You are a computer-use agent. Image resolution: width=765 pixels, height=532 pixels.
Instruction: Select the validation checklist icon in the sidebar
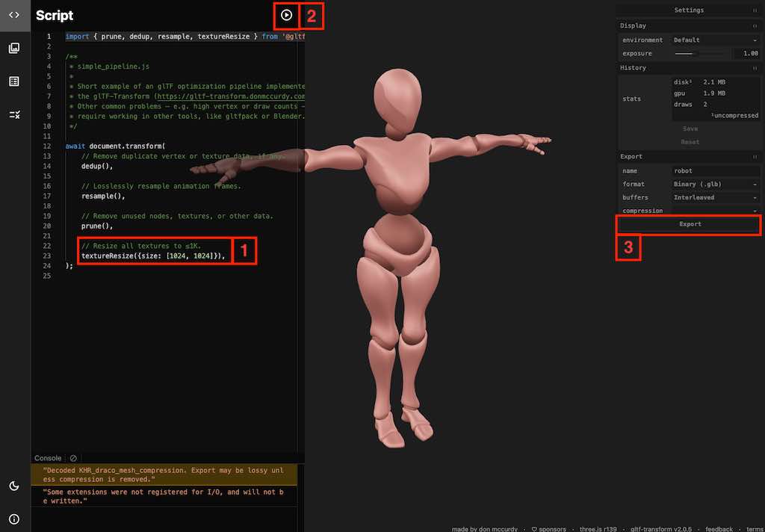[14, 114]
